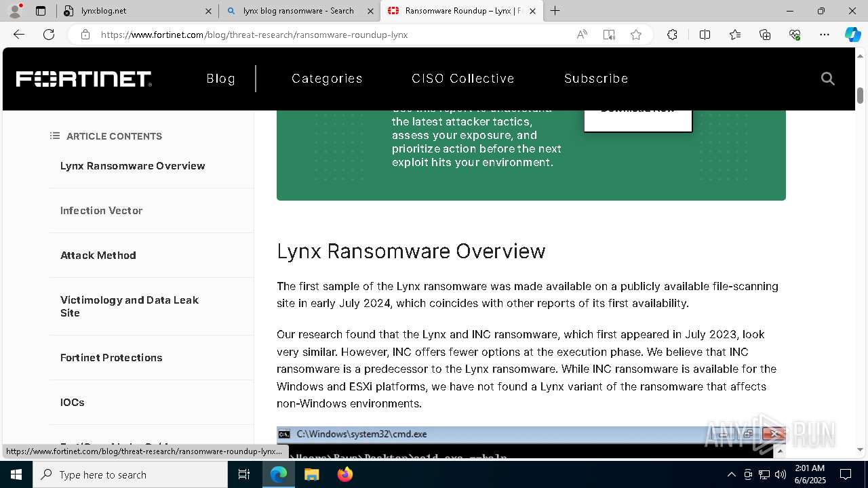Open the Blog navigation link
The image size is (868, 488).
pos(221,79)
